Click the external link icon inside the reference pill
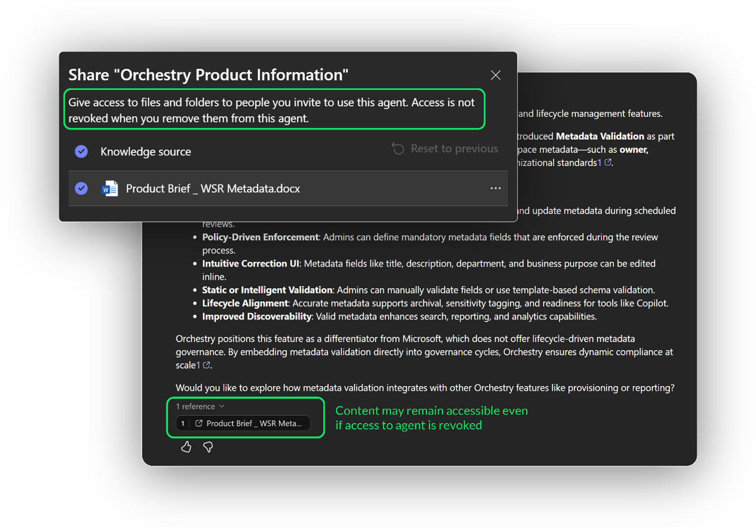Screen dimensions: 756x532 coord(198,423)
